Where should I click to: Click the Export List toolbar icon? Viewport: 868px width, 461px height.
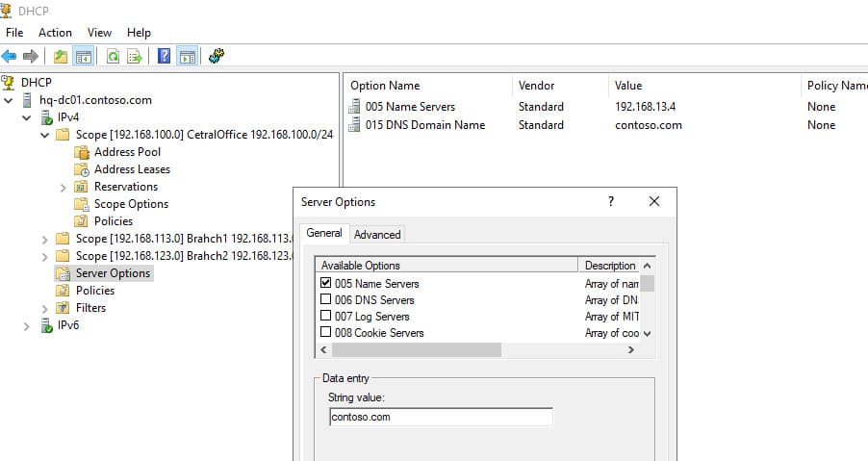[135, 57]
